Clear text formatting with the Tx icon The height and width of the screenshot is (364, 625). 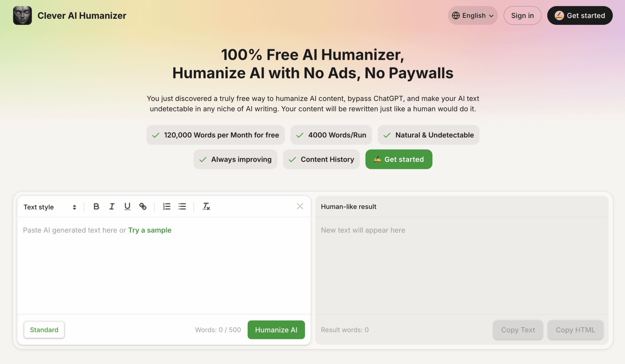(x=206, y=206)
